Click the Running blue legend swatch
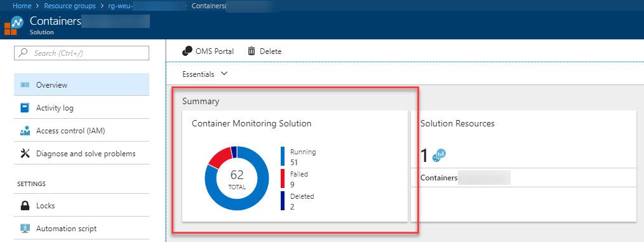Viewport: 644px width, 242px height. [283, 156]
